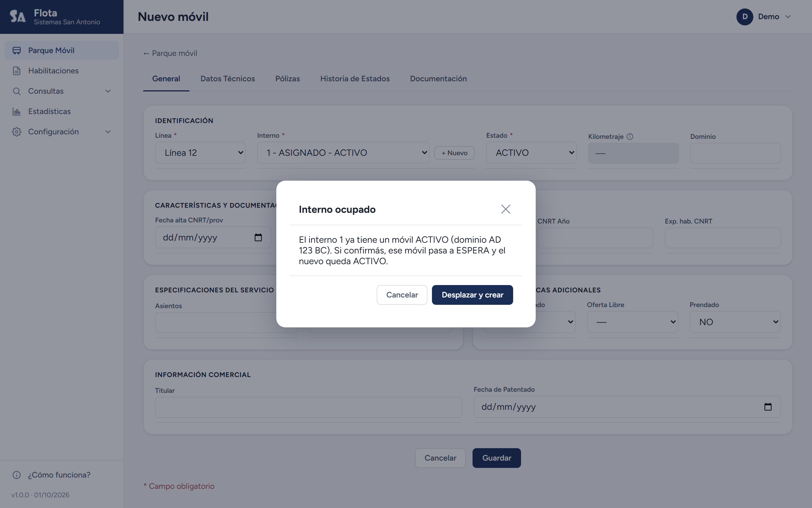This screenshot has height=508, width=812.
Task: Open the Línea dropdown
Action: (x=200, y=153)
